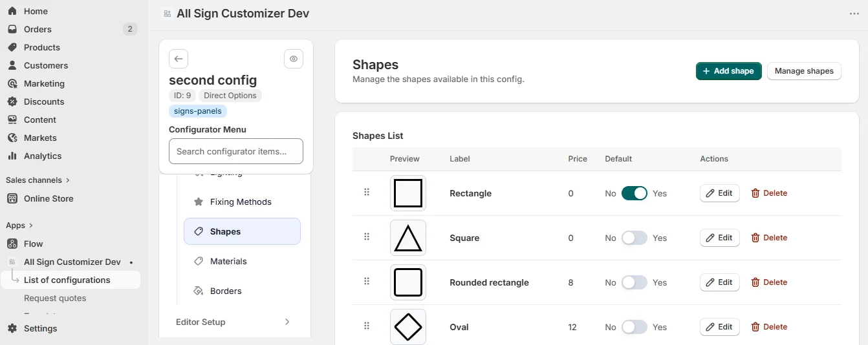
Task: Enable default toggle for Square
Action: [x=635, y=238]
